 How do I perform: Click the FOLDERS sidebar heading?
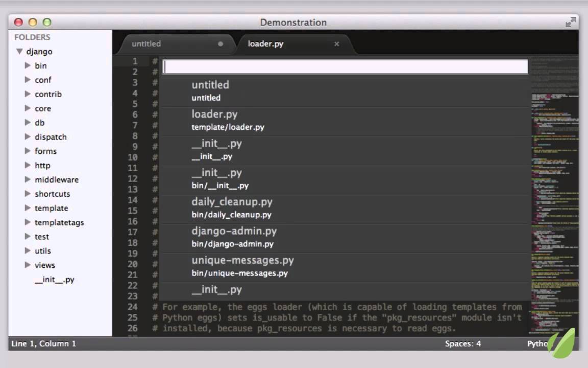[x=32, y=37]
